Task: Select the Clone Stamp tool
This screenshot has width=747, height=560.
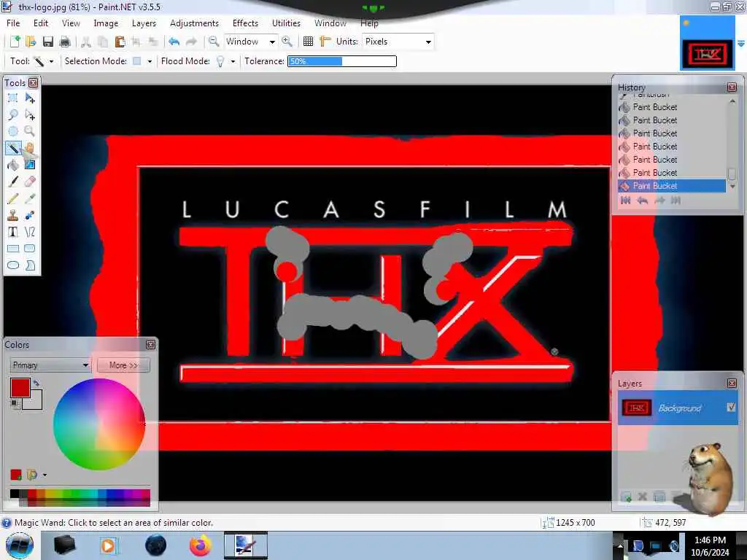Action: coord(13,215)
